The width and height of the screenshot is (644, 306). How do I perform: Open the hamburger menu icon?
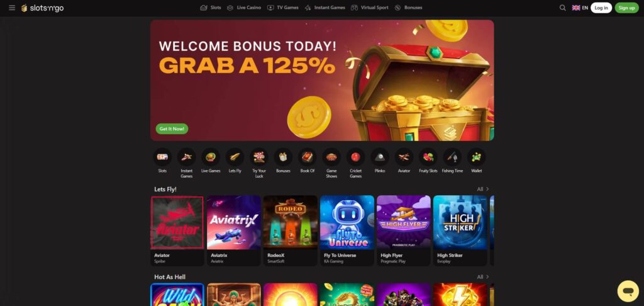tap(12, 8)
